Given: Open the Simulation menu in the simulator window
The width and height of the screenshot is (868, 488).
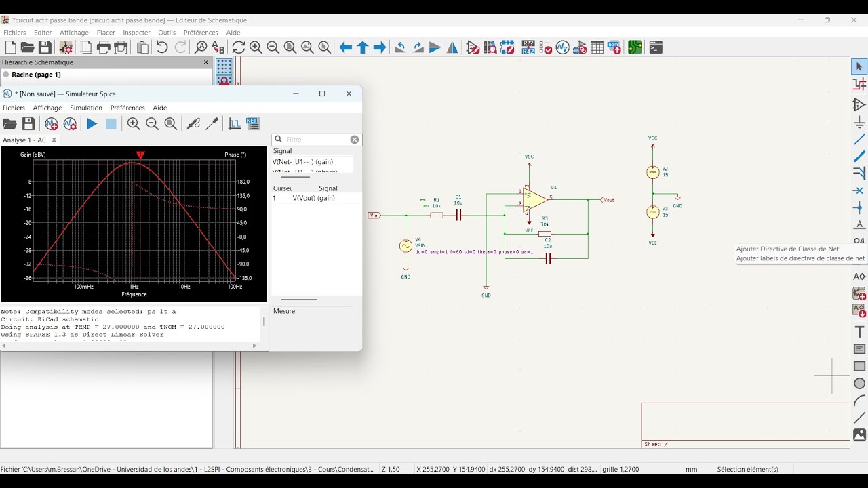Looking at the screenshot, I should click(x=86, y=108).
